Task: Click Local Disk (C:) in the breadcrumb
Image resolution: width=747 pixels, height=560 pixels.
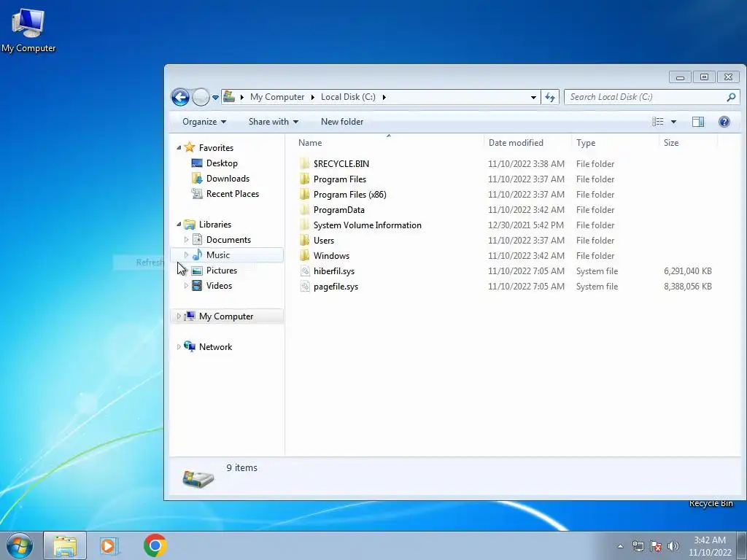Action: [x=348, y=97]
